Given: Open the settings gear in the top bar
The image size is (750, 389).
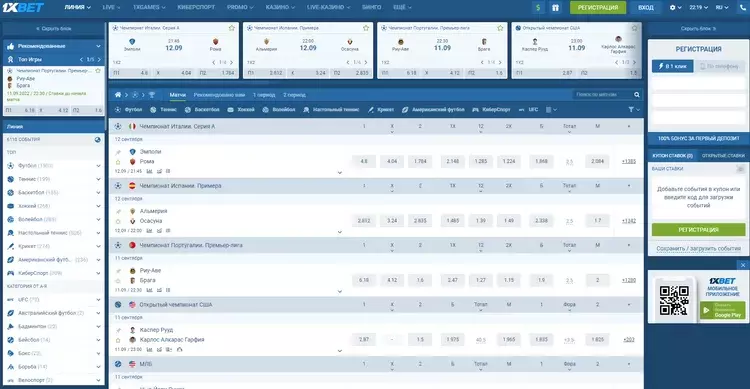Looking at the screenshot, I should click(673, 8).
